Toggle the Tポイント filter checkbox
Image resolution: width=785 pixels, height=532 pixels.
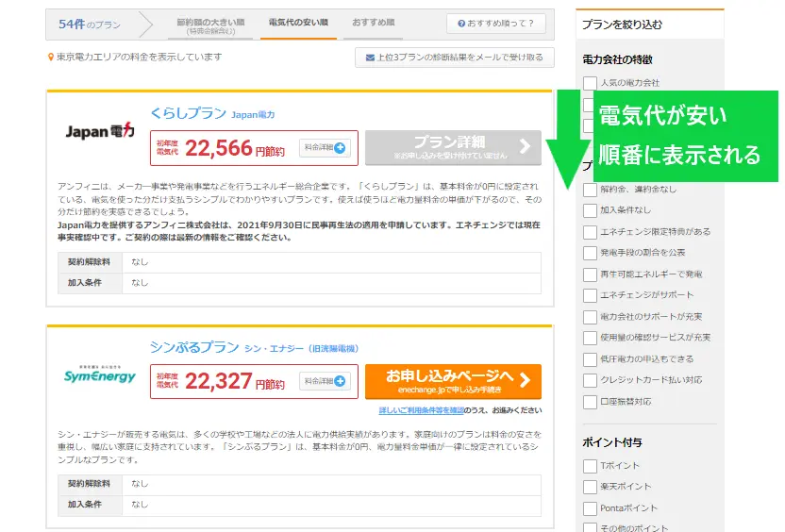pos(590,466)
